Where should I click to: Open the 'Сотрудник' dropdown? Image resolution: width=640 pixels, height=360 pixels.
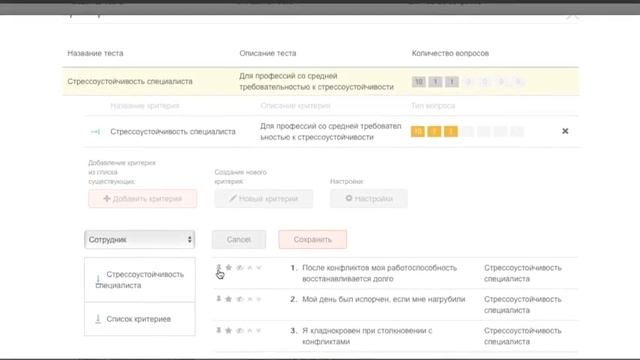coord(140,240)
